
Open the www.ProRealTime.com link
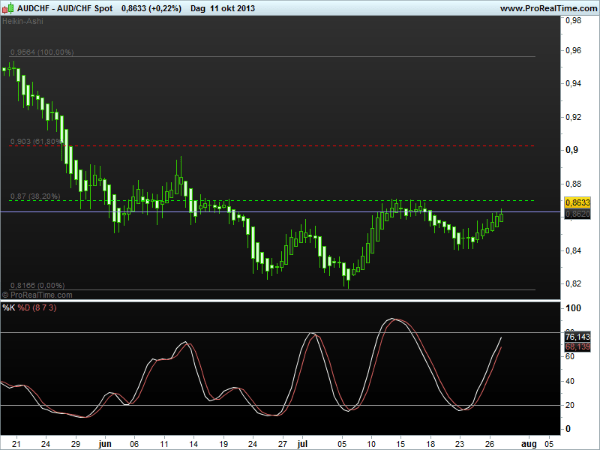pos(549,8)
